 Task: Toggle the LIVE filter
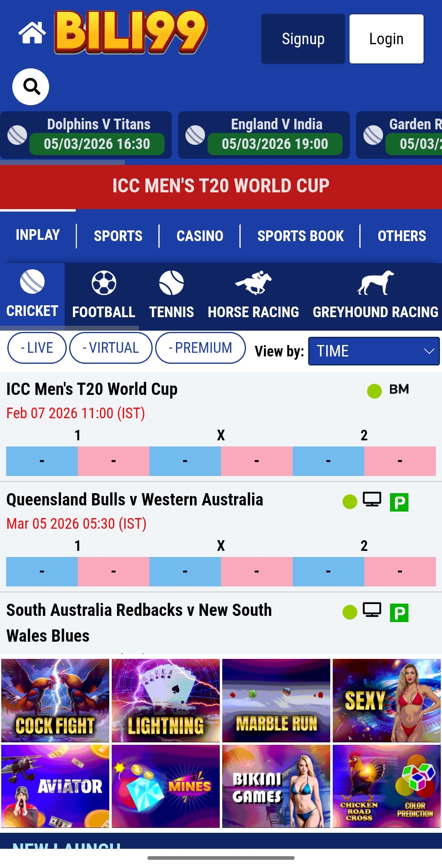[37, 348]
